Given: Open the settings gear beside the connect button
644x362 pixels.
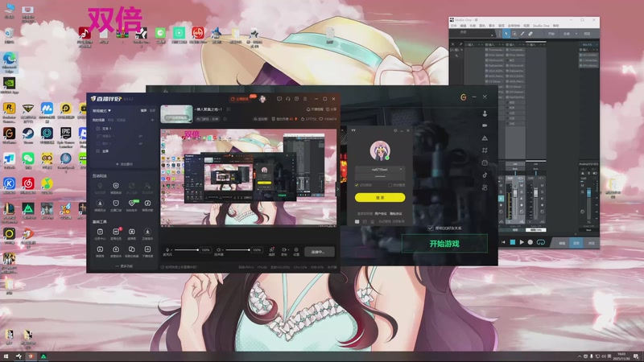Looking at the screenshot, I should [x=296, y=251].
